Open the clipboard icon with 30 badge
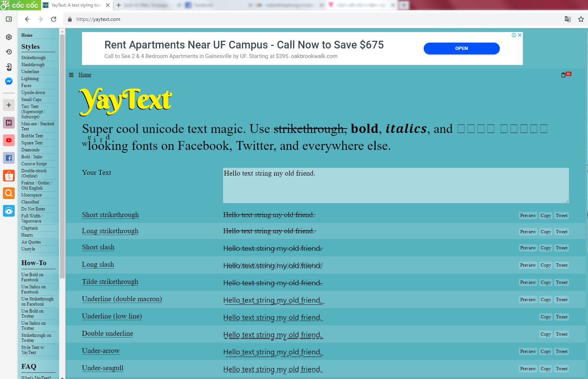Screen dimensions: 588x379 click(x=566, y=75)
